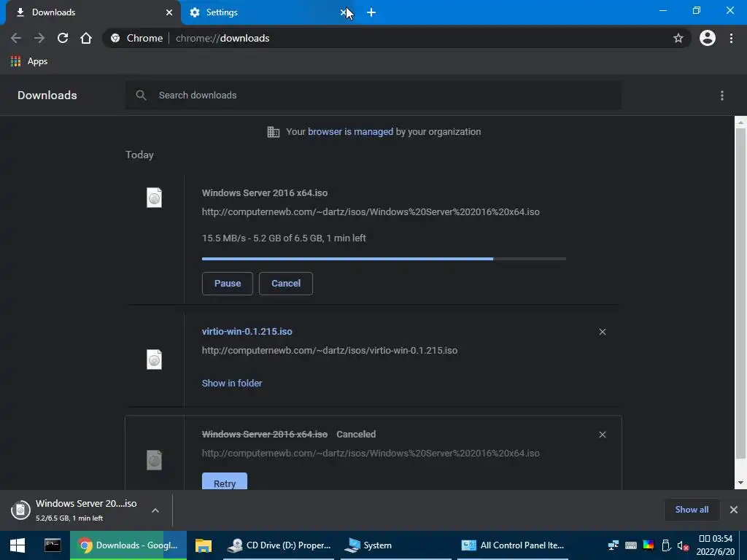Click the 'Today' date heading
The height and width of the screenshot is (560, 747).
click(x=139, y=155)
